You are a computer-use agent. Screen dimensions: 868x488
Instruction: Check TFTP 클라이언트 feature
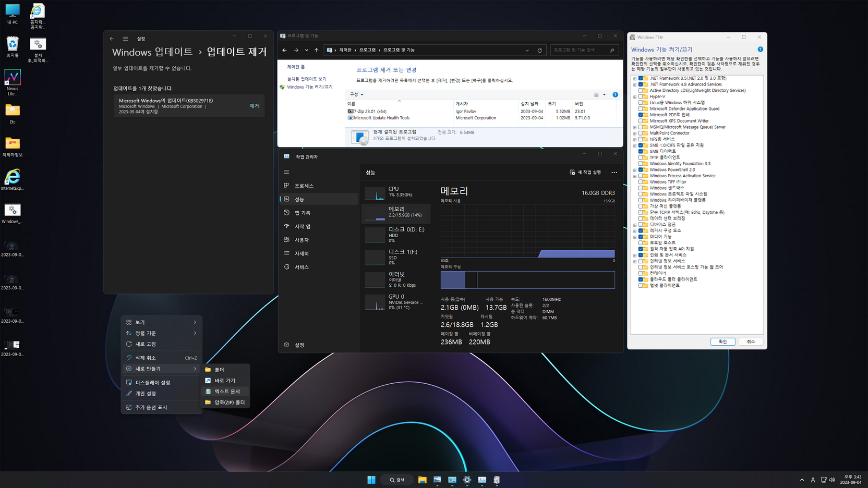tap(641, 157)
